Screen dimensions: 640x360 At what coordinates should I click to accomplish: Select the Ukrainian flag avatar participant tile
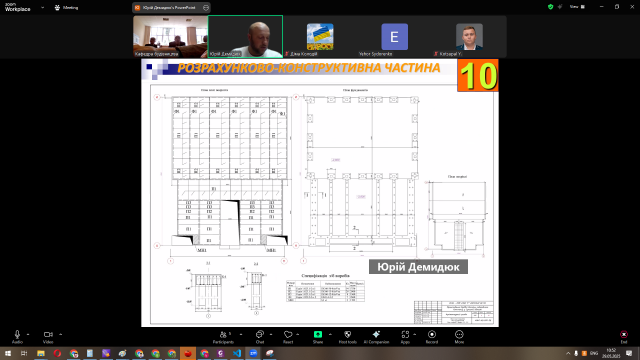click(x=320, y=37)
